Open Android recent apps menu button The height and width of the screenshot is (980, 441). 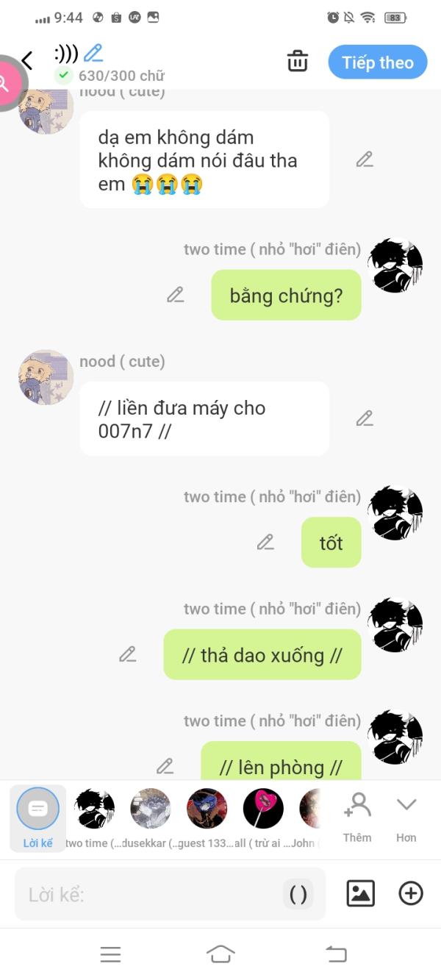click(110, 955)
